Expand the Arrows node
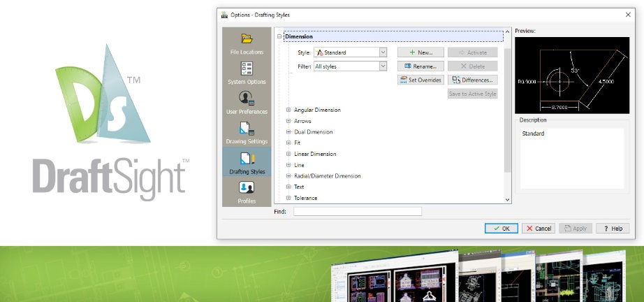Viewport: 644px width, 302px height. click(288, 121)
